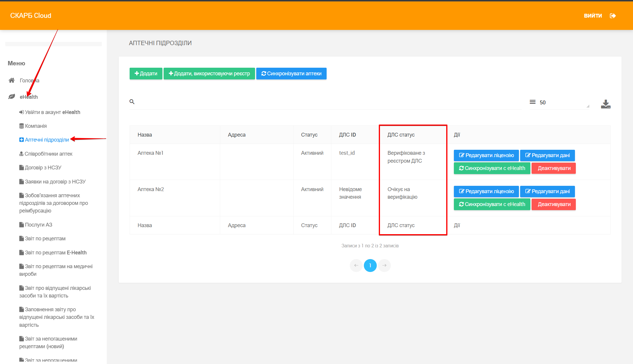Click Синхронізувати аптеки button
This screenshot has height=364, width=633.
(291, 74)
